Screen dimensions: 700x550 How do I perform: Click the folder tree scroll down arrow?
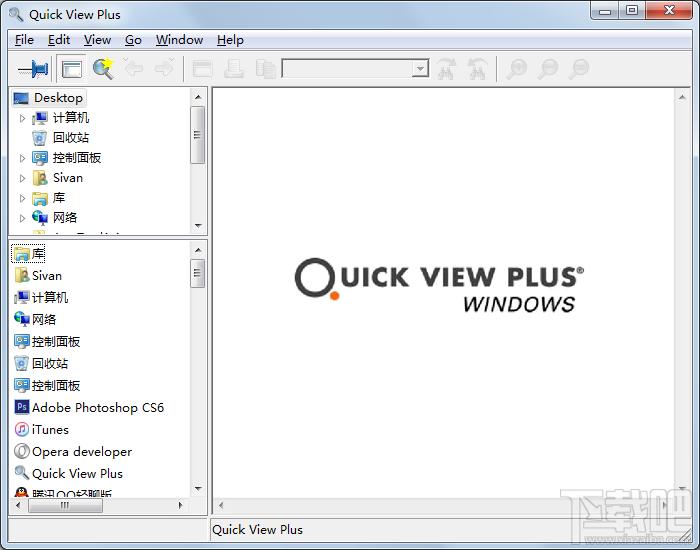[198, 226]
